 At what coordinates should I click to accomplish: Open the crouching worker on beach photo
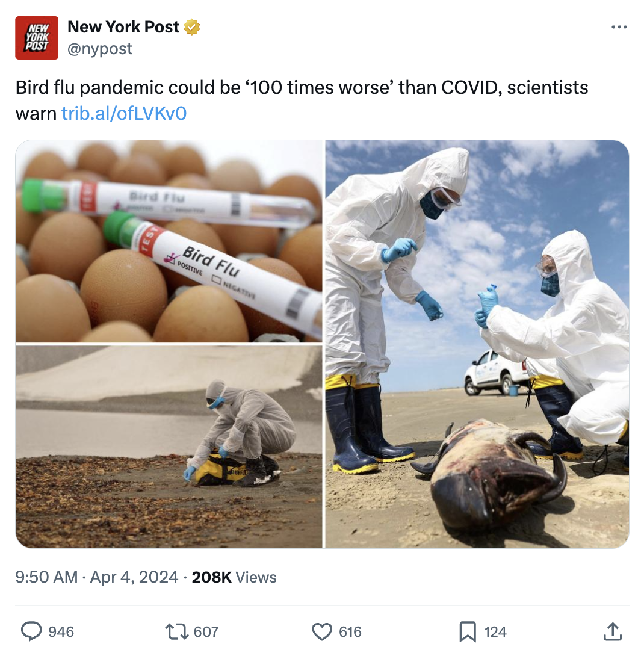[169, 447]
